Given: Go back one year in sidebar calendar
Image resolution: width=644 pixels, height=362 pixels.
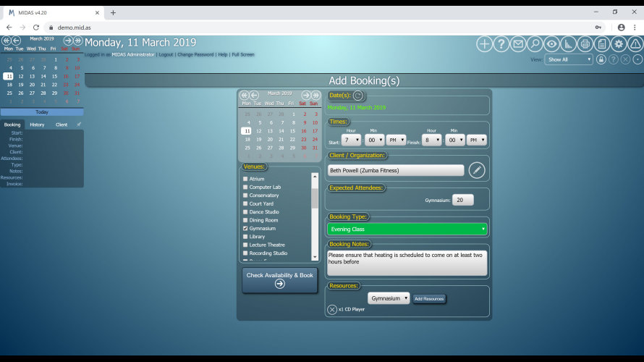Looking at the screenshot, I should [x=7, y=41].
